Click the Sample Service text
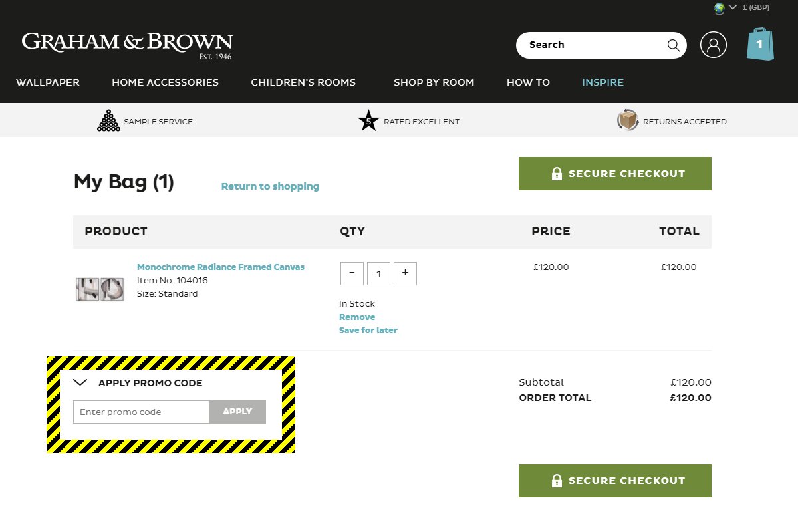The image size is (798, 532). tap(158, 122)
